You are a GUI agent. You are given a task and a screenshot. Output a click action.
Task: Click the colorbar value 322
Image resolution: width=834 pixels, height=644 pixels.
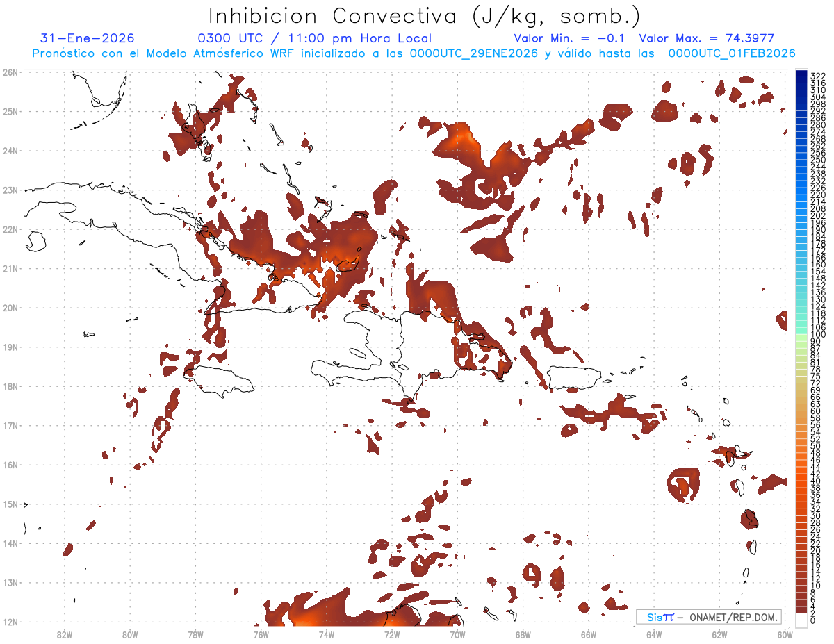click(x=817, y=76)
